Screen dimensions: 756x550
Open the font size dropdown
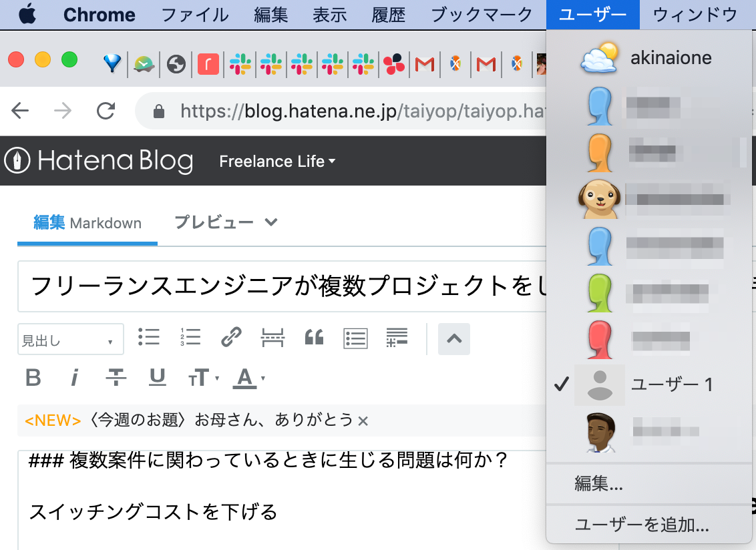203,378
